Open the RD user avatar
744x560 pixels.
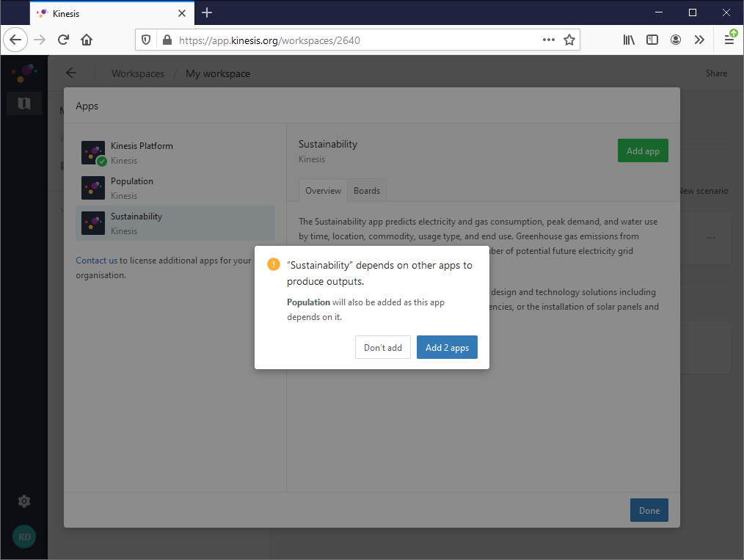tap(23, 537)
